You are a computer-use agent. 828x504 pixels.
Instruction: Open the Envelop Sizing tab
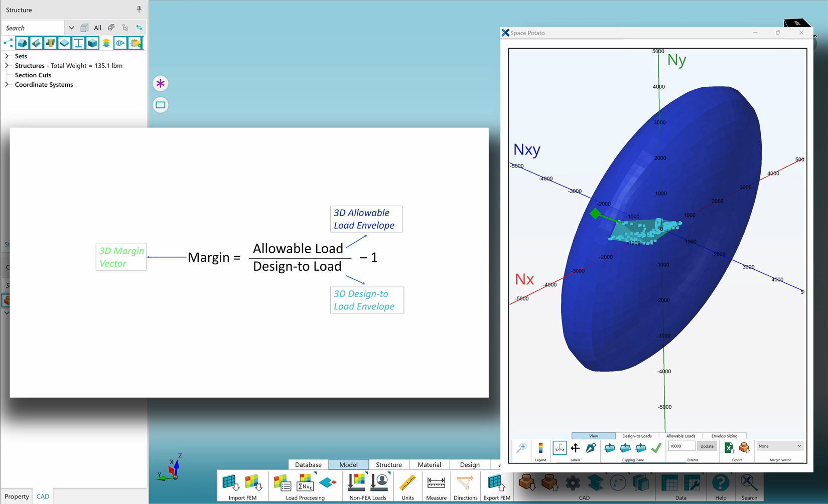point(724,436)
